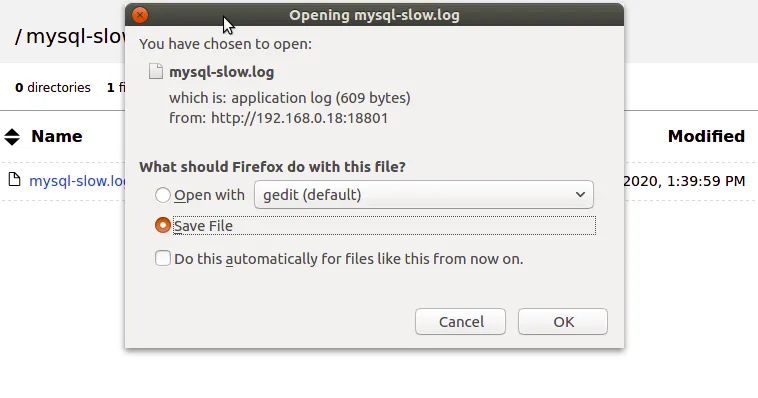758x398 pixels.
Task: Click the OK button
Action: tap(563, 322)
